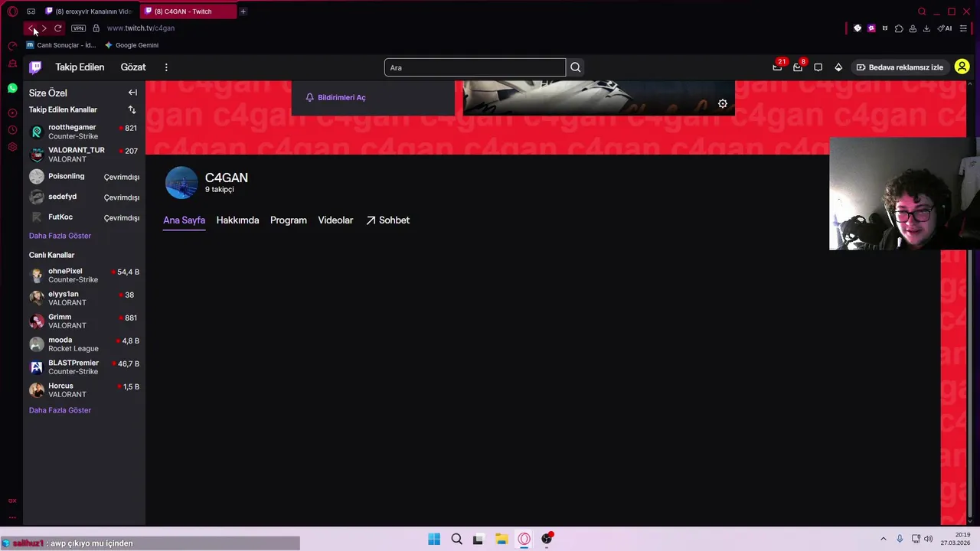Open the Opera AI assistant icon
Image resolution: width=980 pixels, height=551 pixels.
[945, 28]
